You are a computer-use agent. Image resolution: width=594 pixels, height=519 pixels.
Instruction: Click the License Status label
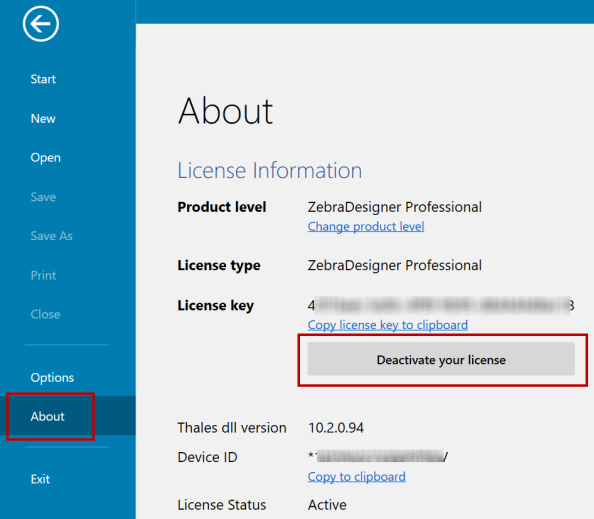click(x=222, y=505)
